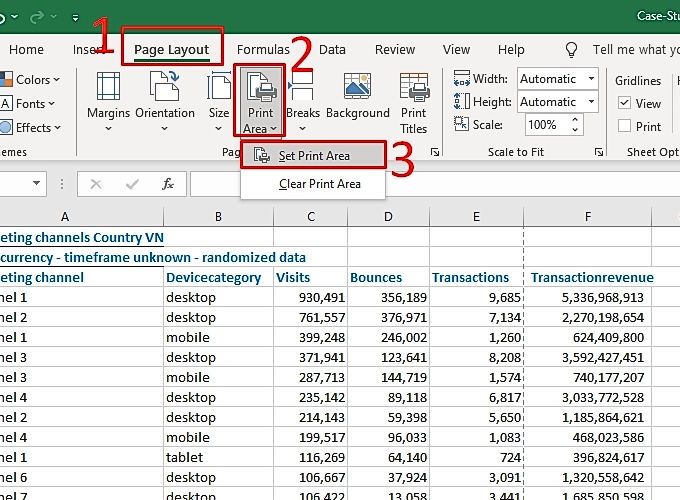Select Set Print Area menu item
The height and width of the screenshot is (500, 680).
(x=313, y=155)
